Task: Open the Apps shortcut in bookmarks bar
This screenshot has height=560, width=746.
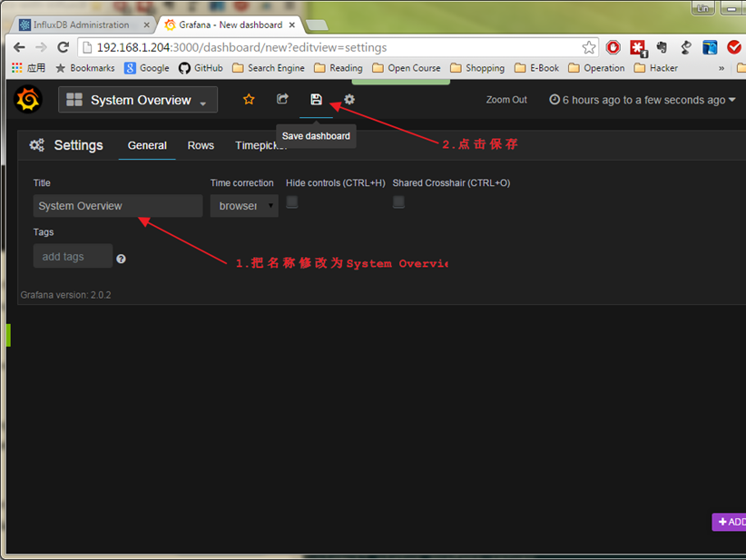Action: click(x=28, y=68)
